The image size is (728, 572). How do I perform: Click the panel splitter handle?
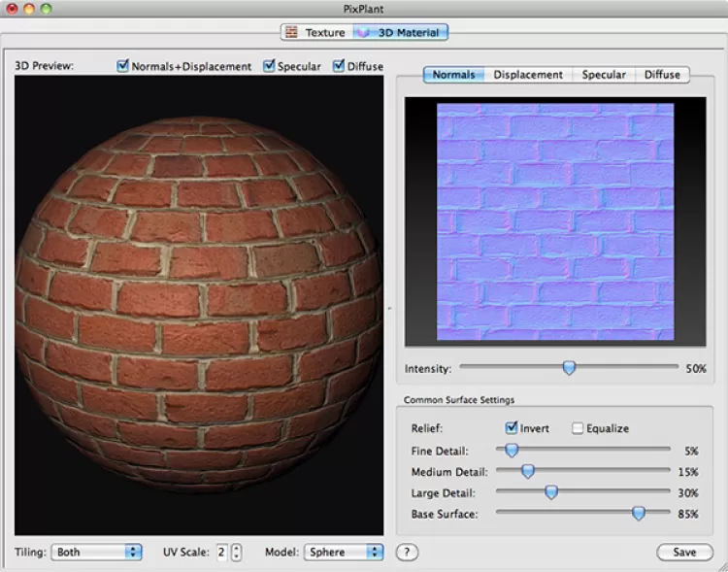(389, 307)
